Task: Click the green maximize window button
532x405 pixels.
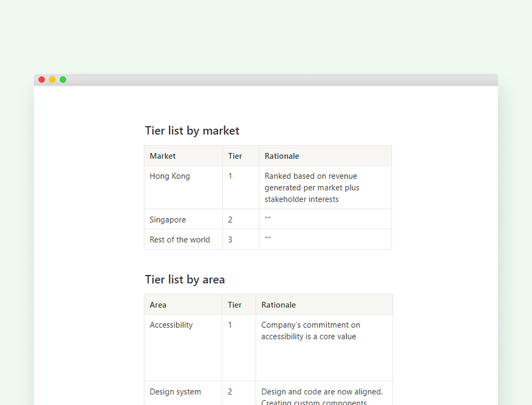Action: point(63,80)
